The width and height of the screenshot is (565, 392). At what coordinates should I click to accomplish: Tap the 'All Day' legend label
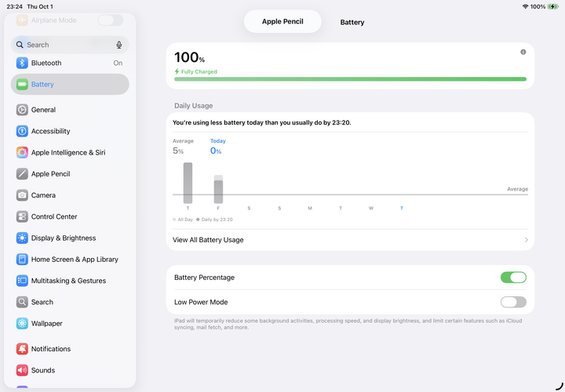pyautogui.click(x=185, y=220)
